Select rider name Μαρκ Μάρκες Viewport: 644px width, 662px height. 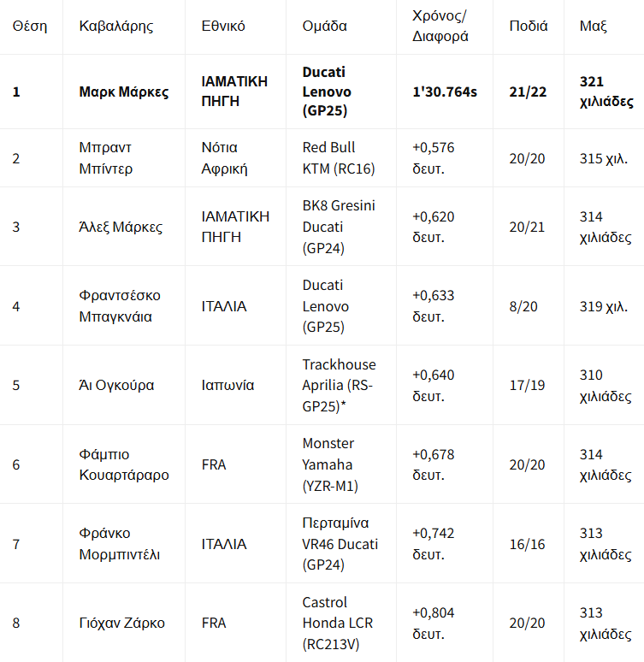(x=124, y=92)
